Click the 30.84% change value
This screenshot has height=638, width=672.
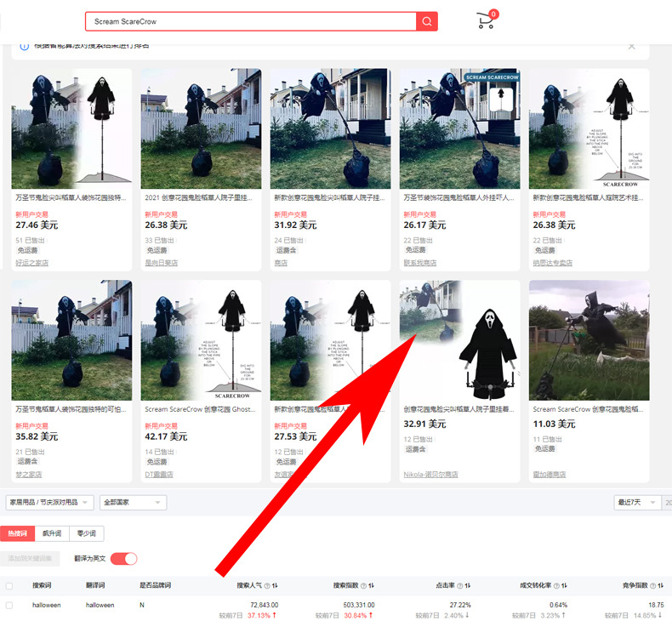[356, 615]
